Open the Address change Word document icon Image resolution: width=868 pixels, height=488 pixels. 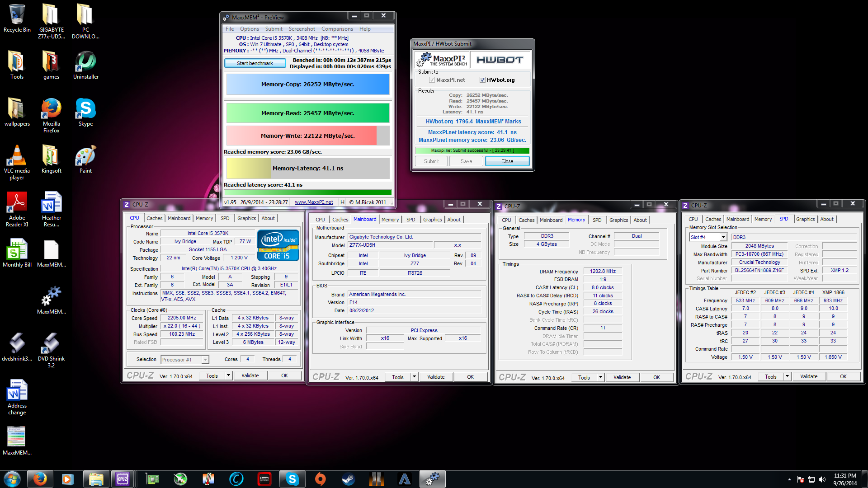[17, 397]
